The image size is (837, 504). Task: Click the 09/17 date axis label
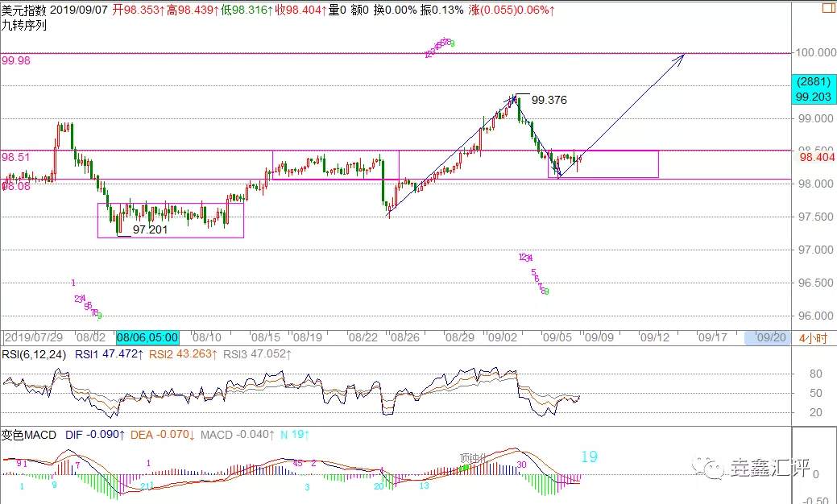[713, 337]
